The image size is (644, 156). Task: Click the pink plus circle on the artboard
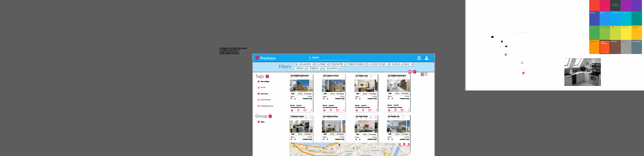(523, 73)
